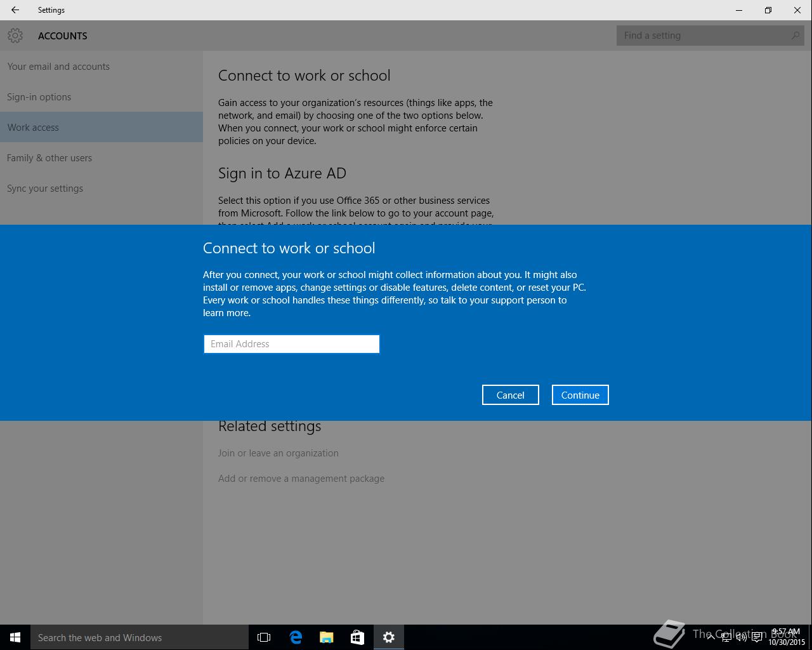
Task: Go to Family & other users
Action: (101, 157)
